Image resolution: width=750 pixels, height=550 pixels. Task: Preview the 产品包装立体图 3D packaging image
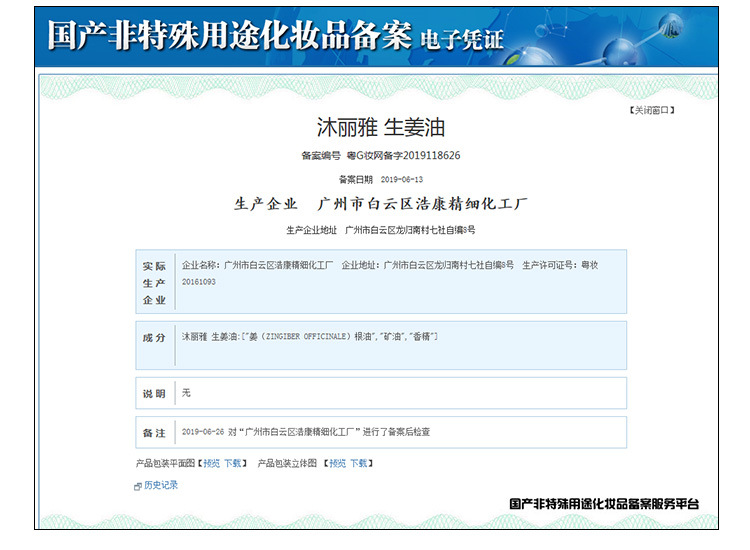point(337,463)
